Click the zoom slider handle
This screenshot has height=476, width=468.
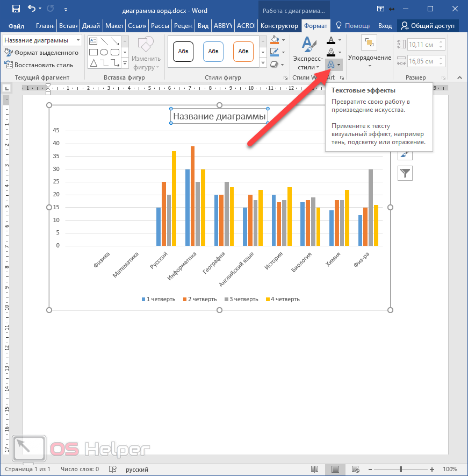[401, 469]
